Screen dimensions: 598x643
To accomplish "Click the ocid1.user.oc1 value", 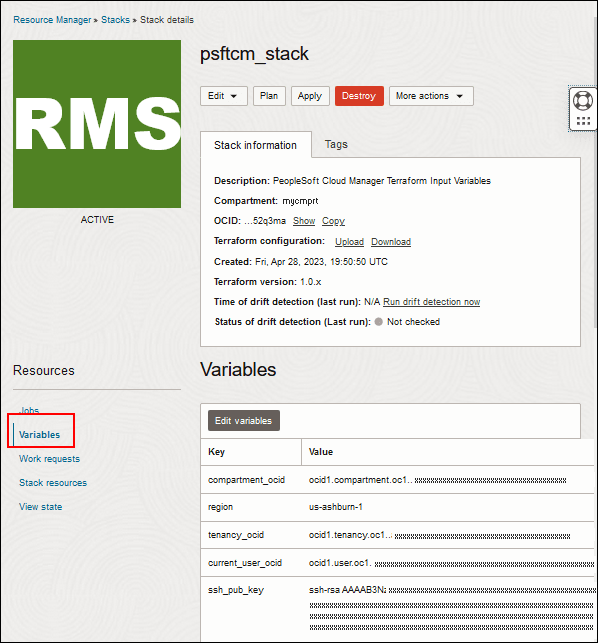I will coord(451,563).
